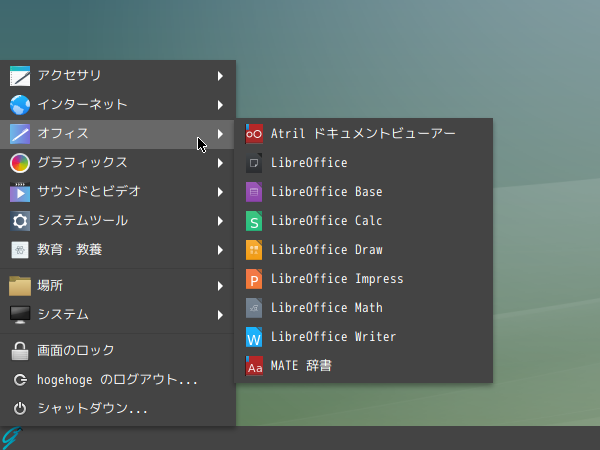Click the padlock icon for 画面のロック
This screenshot has height=450, width=600.
20,351
